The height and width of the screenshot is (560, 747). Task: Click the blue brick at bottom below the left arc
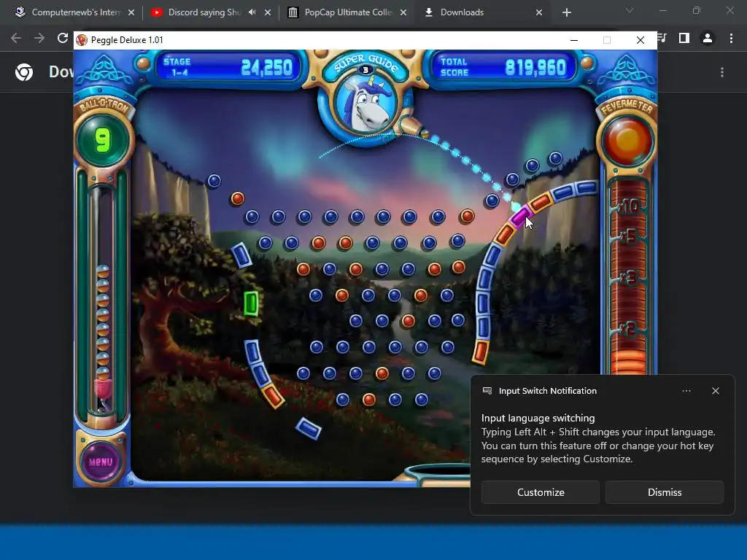309,429
